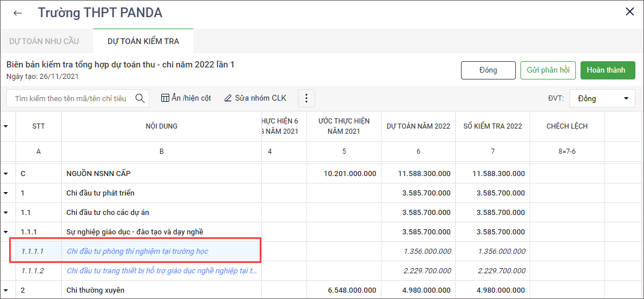
Task: Click the back arrow beside Trường THPT PANDA
Action: 18,13
